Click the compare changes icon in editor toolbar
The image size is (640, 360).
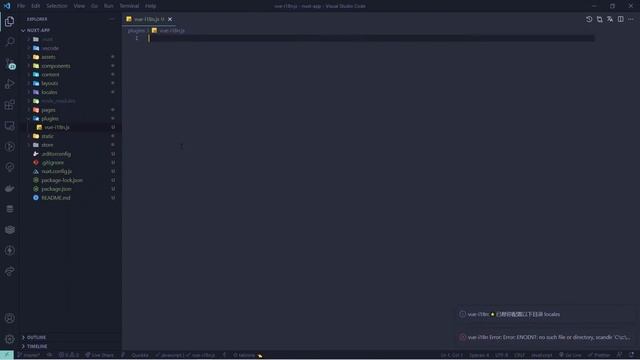pos(600,19)
